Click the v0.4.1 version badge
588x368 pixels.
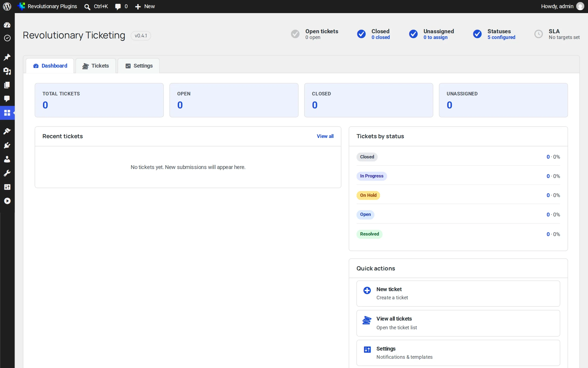[141, 36]
